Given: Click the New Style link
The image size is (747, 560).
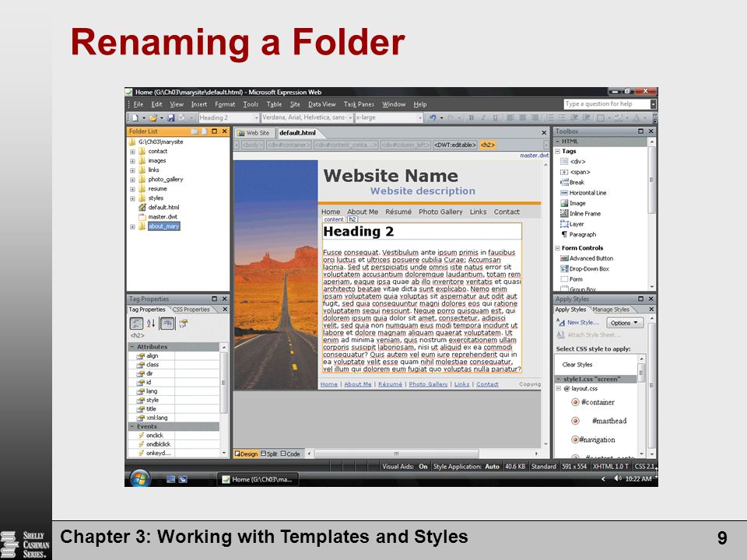Looking at the screenshot, I should coord(583,322).
